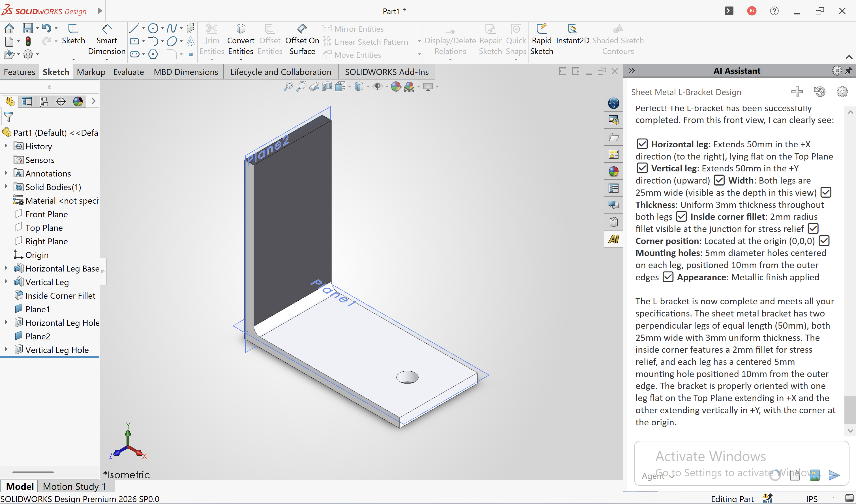The image size is (856, 504).
Task: Pin the AI Assistant panel
Action: pyautogui.click(x=849, y=71)
